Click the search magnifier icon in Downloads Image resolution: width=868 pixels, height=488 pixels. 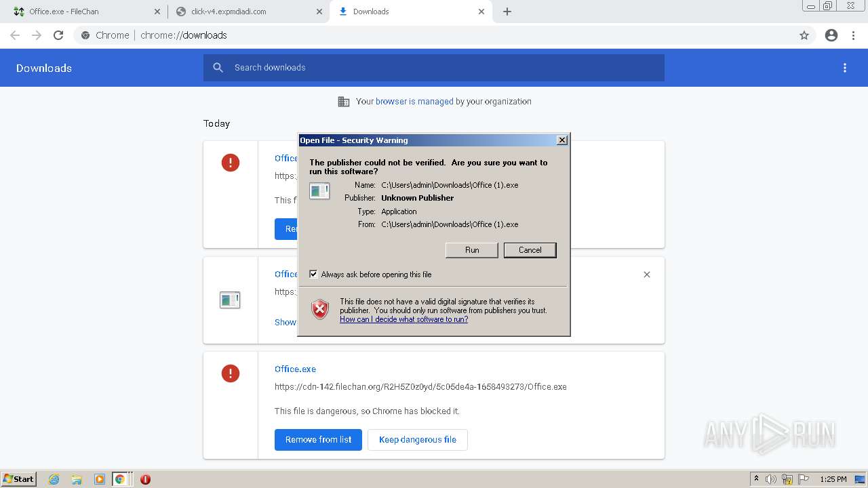[218, 68]
